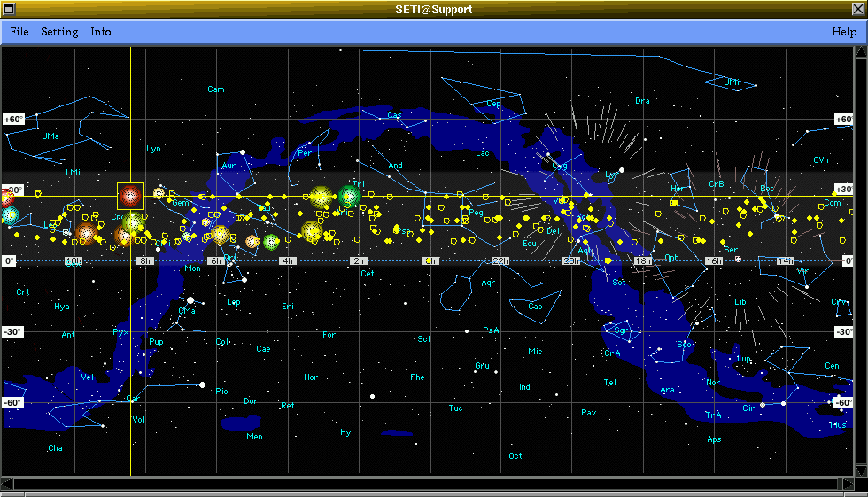Click the 'Oct' constellation label
Image resolution: width=868 pixels, height=497 pixels.
click(x=515, y=456)
